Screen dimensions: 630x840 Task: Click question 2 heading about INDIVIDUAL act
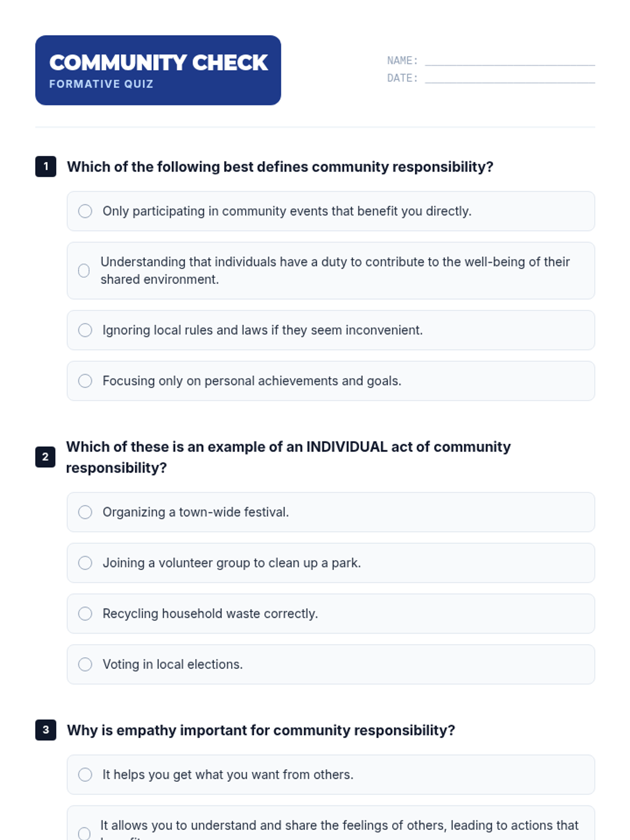click(x=288, y=457)
